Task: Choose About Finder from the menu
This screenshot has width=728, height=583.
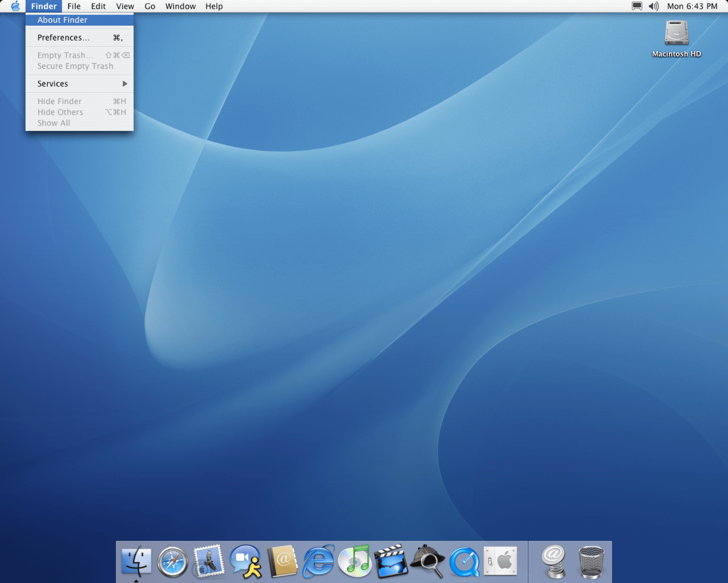Action: [80, 20]
